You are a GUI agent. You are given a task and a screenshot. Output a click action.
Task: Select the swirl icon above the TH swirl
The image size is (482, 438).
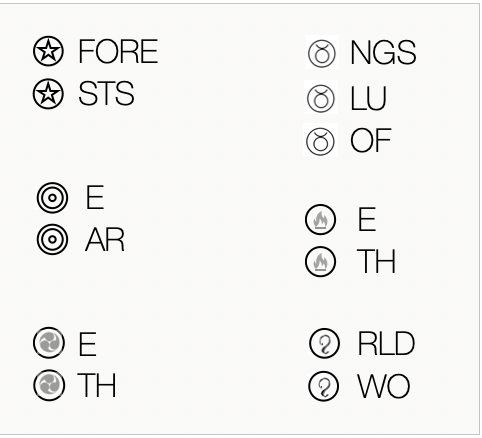[x=49, y=343]
